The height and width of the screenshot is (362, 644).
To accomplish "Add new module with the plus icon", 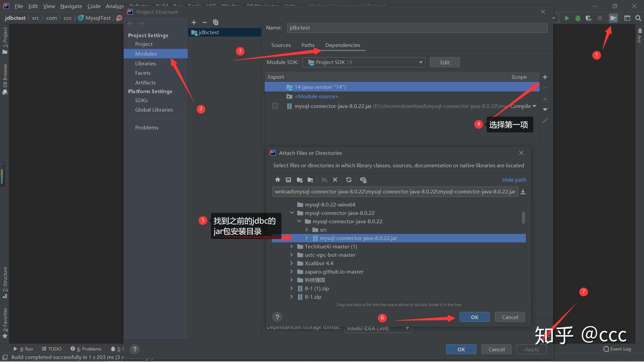I will [194, 22].
